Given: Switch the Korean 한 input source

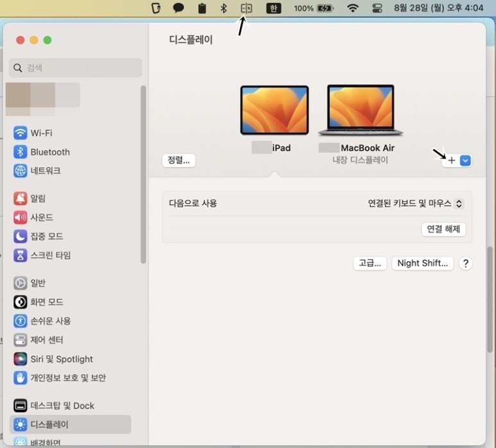Looking at the screenshot, I should 273,8.
